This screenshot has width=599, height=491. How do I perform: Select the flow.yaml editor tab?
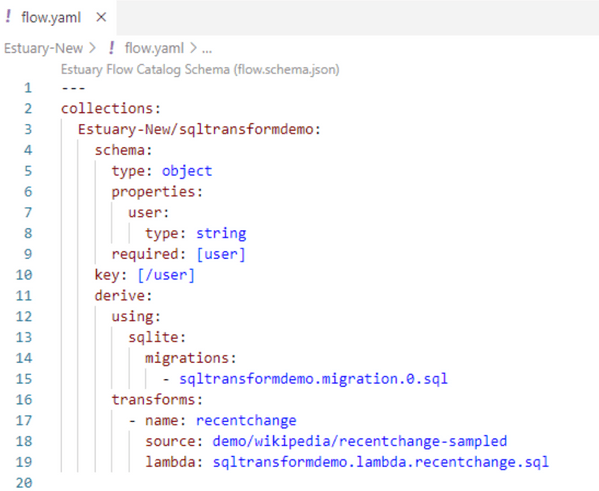[58, 18]
